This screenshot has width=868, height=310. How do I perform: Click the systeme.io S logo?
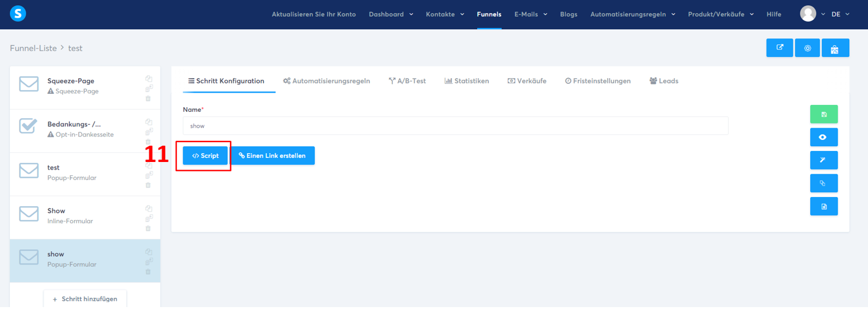coord(18,13)
